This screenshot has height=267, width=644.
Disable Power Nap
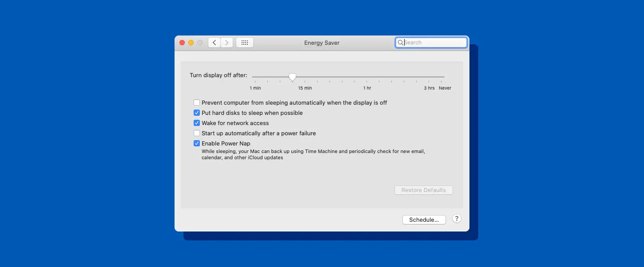197,143
